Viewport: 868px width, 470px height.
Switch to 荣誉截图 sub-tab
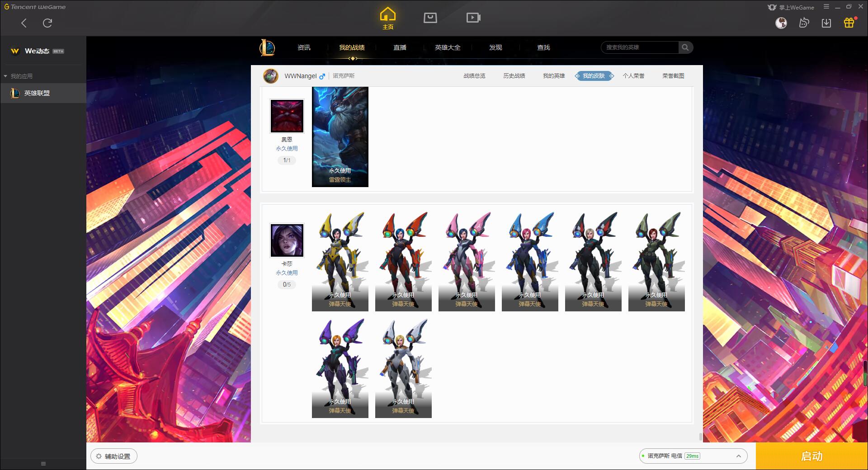click(x=673, y=76)
